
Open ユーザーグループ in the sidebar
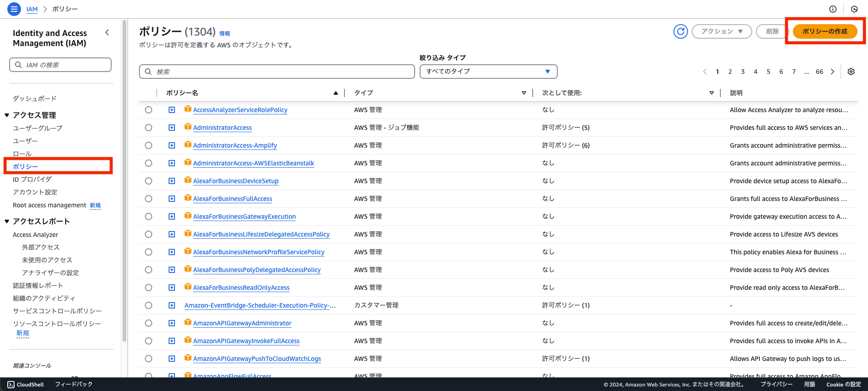point(37,128)
